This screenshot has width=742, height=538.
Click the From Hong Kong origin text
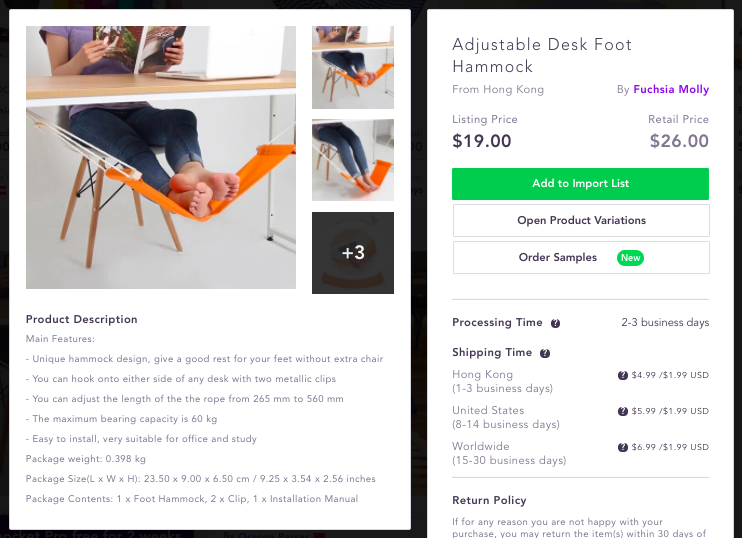[498, 90]
